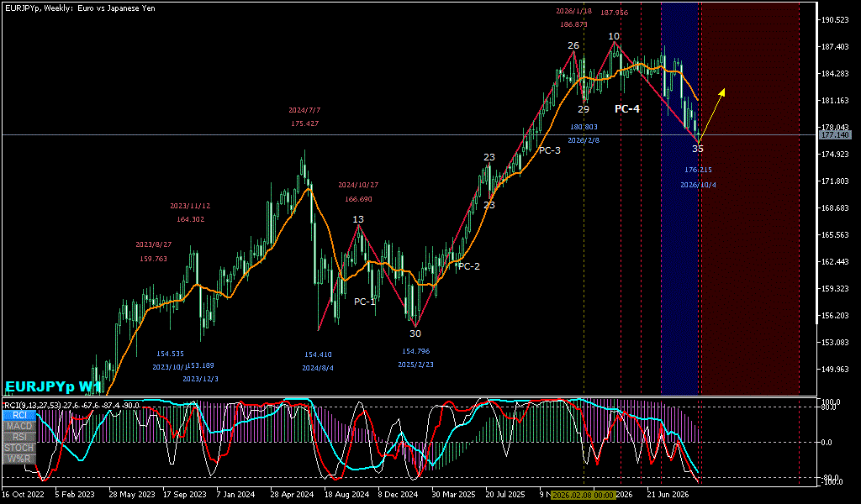Select the 'PC-1' chart label
The height and width of the screenshot is (504, 861).
[x=365, y=302]
